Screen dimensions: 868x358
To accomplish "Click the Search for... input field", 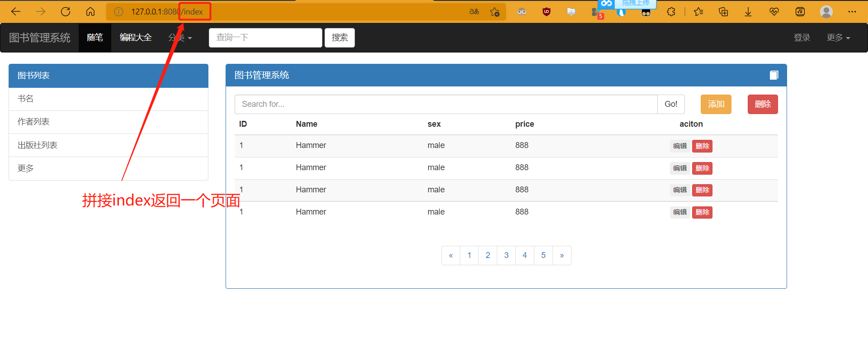I will coord(446,104).
